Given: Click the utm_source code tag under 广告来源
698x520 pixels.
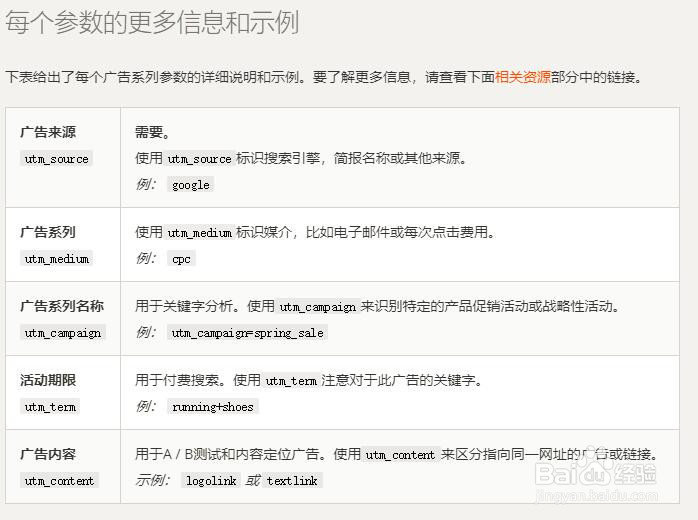Looking at the screenshot, I should pos(56,158).
